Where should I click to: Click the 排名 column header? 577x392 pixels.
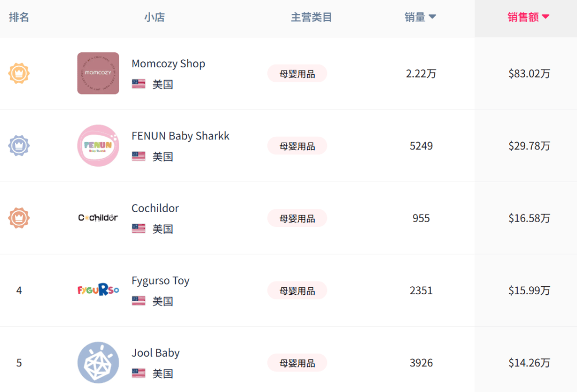pos(19,17)
